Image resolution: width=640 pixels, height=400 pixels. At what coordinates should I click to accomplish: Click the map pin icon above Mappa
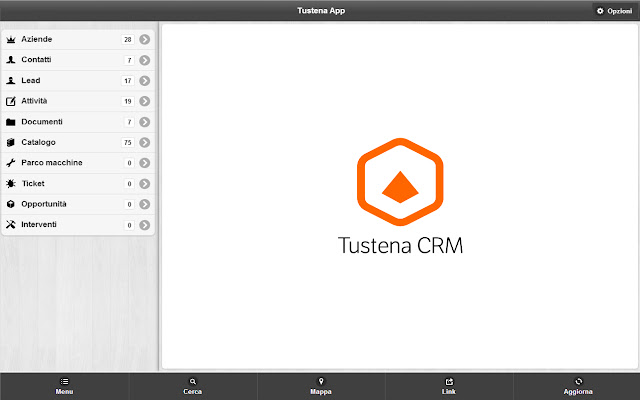click(321, 381)
